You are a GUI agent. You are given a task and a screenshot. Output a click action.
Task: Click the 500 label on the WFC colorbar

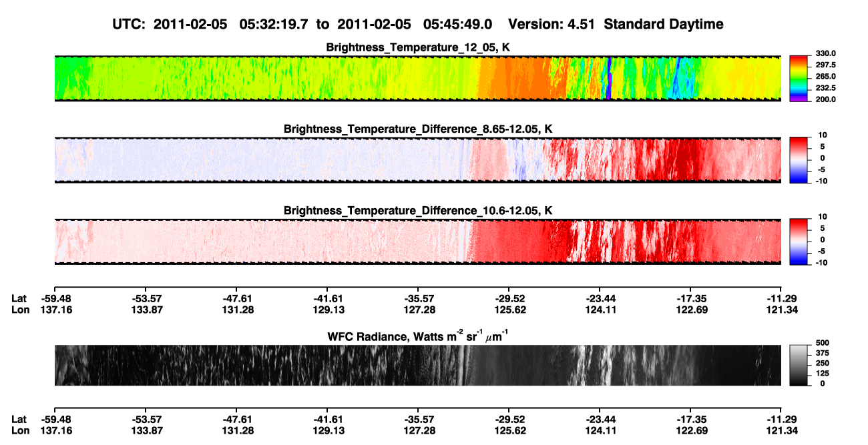[x=823, y=342]
